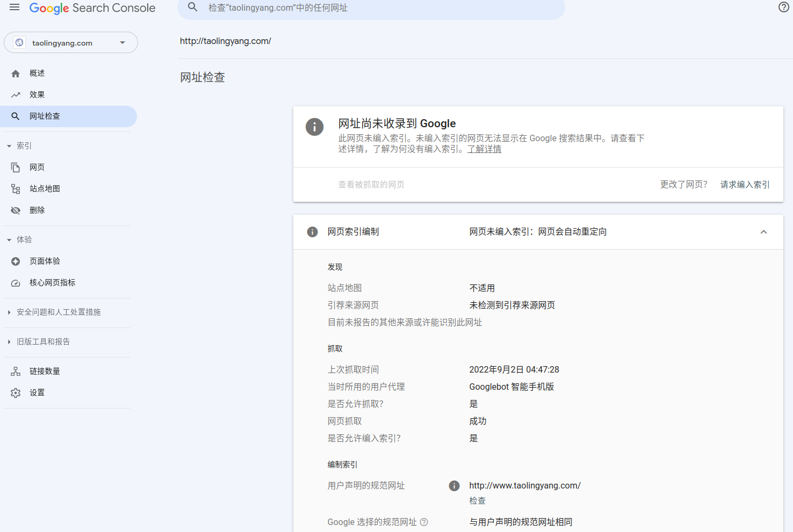This screenshot has height=532, width=793.
Task: Click 查看被抓取的网页 button
Action: pos(371,185)
